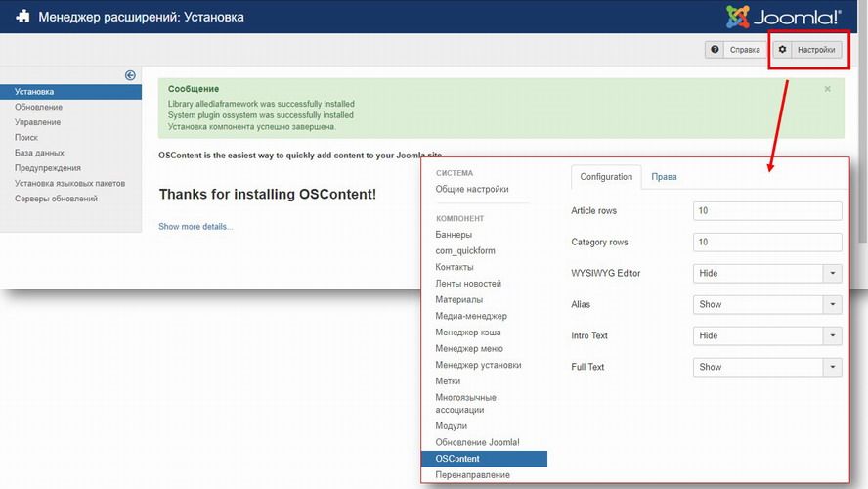
Task: Click the question mark help icon
Action: click(715, 49)
